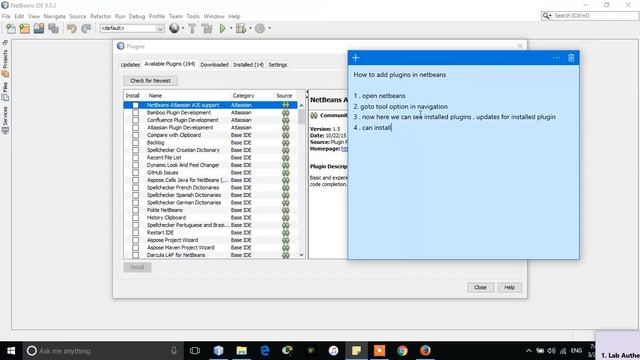Click the plugin Homepage link
Screen dimensions: 640x360
344,149
